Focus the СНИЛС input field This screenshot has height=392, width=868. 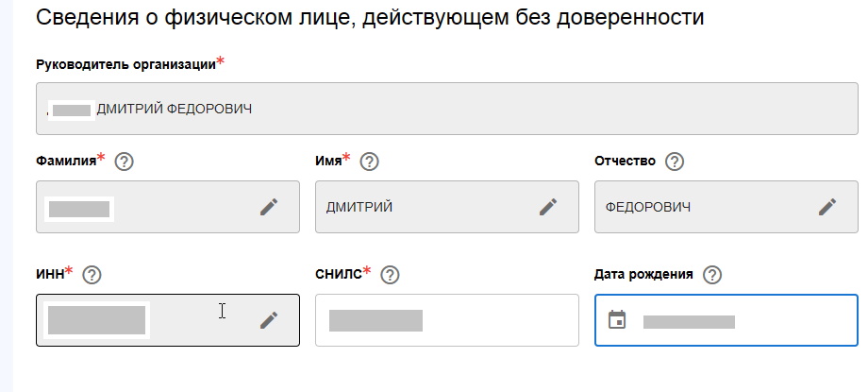coord(446,320)
